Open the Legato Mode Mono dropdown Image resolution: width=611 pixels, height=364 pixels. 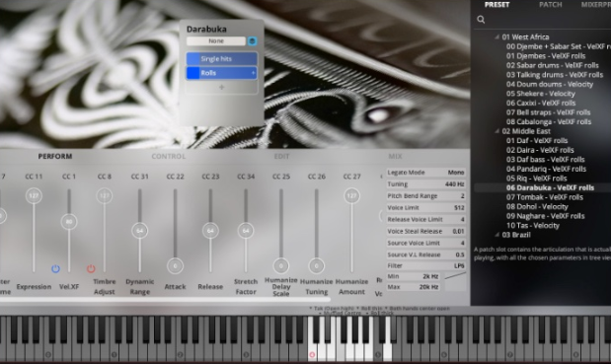(x=425, y=173)
